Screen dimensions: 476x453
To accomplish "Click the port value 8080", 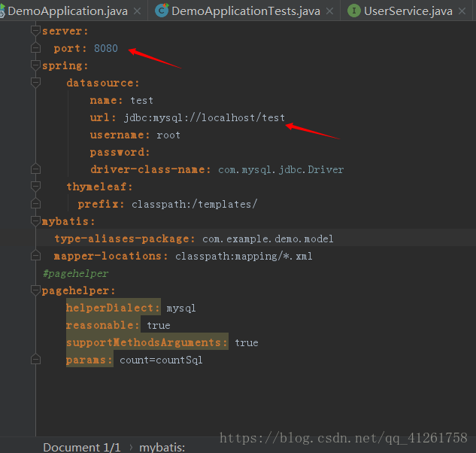I will 105,48.
